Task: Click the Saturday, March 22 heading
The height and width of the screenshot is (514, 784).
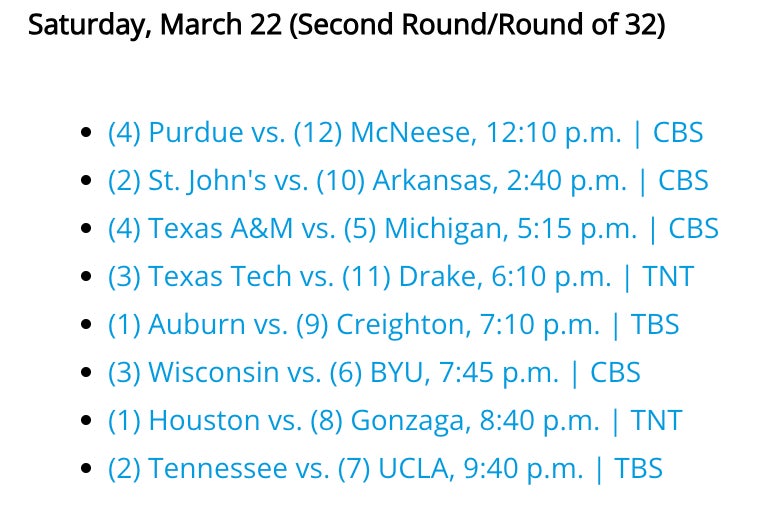Action: 346,24
